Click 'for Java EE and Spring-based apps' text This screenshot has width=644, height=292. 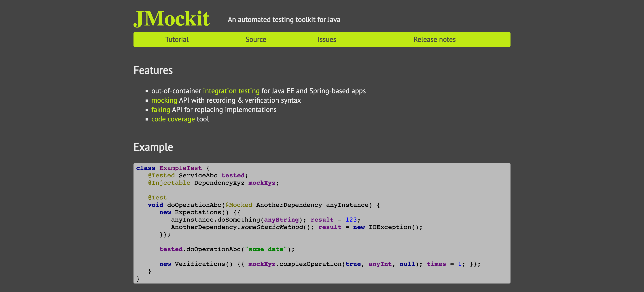314,91
